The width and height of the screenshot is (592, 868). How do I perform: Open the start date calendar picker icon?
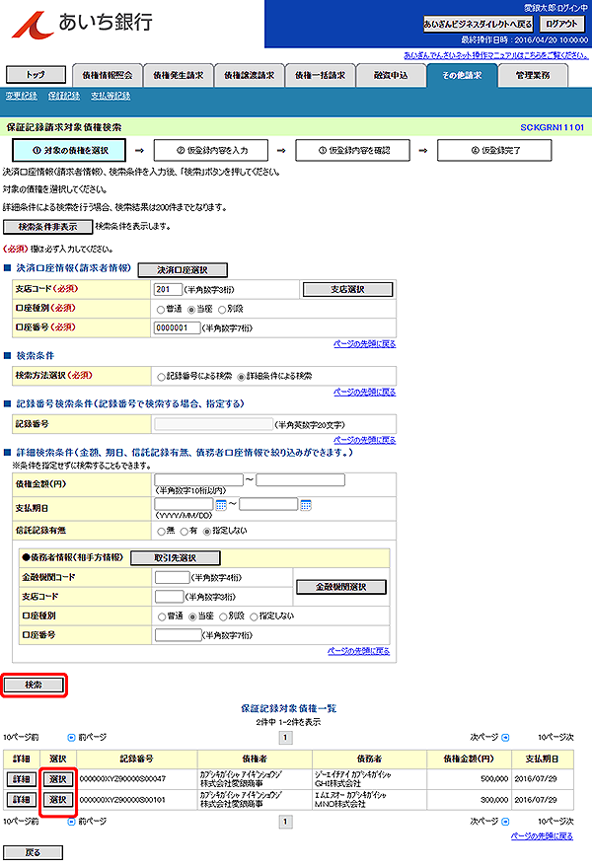pyautogui.click(x=220, y=504)
